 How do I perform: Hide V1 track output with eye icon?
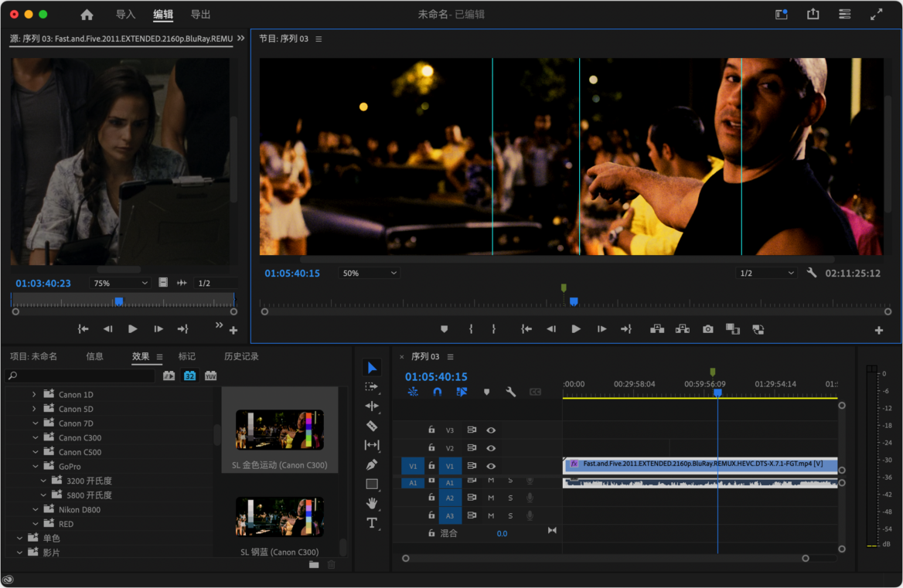491,465
